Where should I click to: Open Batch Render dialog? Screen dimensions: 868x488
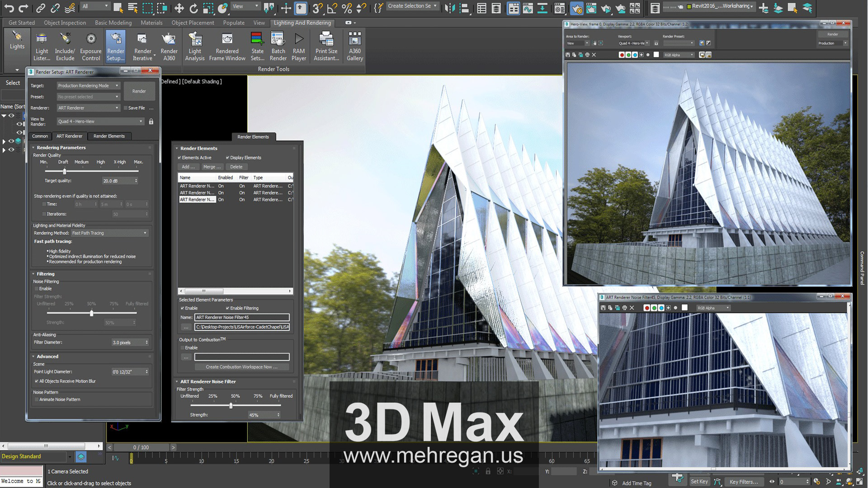pos(278,47)
